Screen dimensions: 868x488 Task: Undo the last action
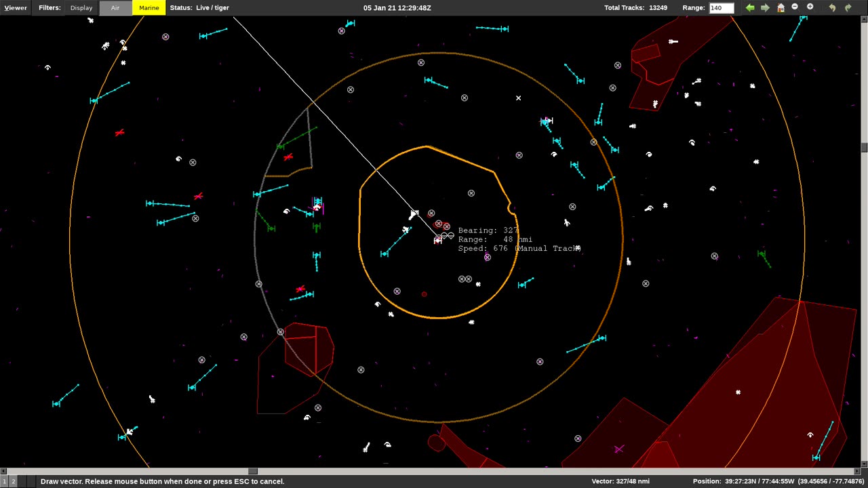(833, 7)
